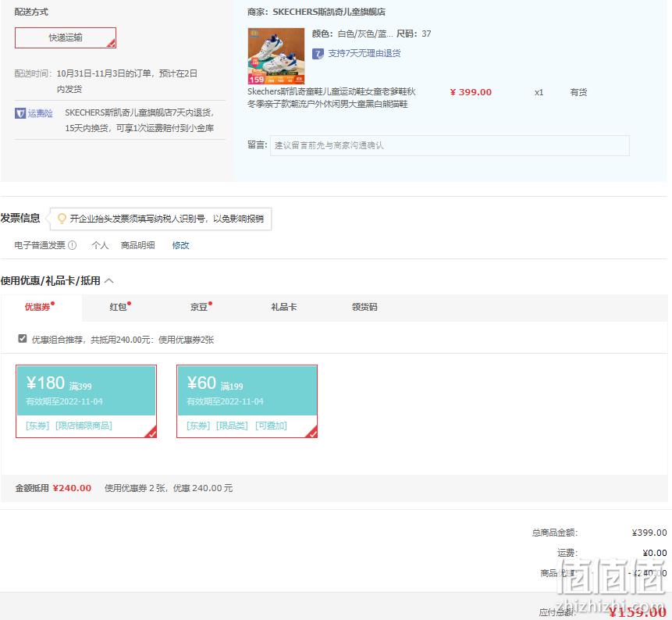Click the 有货 stock status text
This screenshot has width=672, height=620.
point(578,92)
